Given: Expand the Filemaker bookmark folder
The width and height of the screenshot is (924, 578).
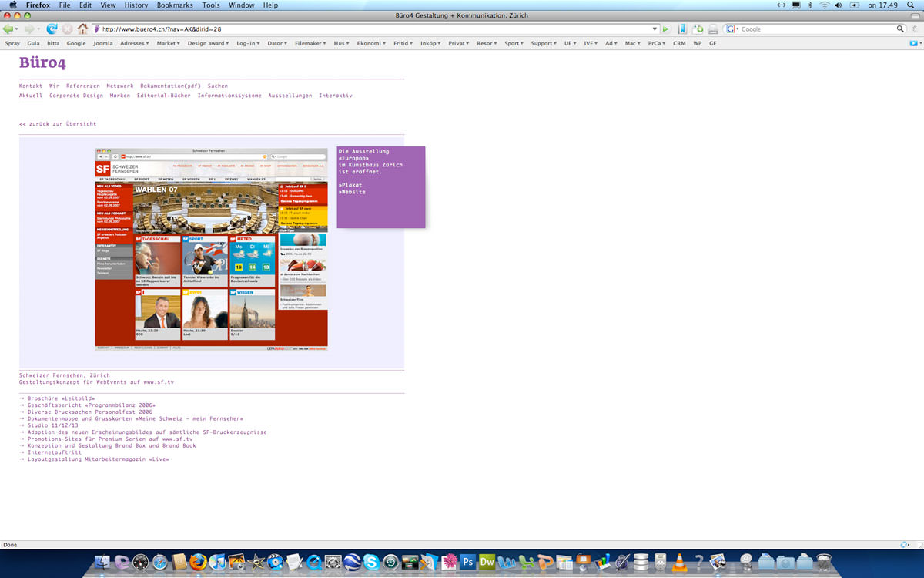Looking at the screenshot, I should tap(312, 43).
